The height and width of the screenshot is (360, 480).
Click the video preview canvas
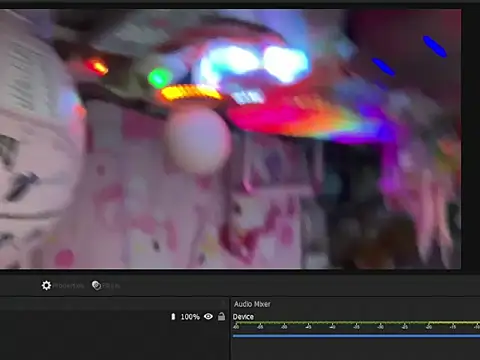coord(231,139)
